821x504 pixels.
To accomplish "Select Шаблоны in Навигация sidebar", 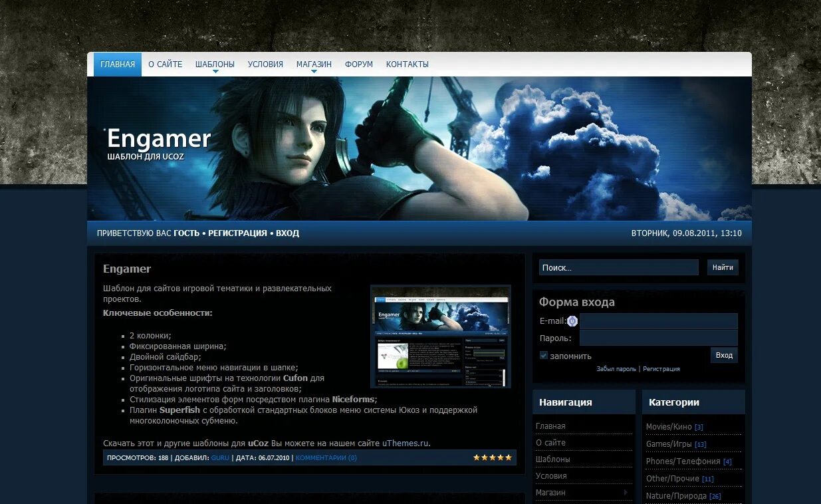I will (x=553, y=459).
